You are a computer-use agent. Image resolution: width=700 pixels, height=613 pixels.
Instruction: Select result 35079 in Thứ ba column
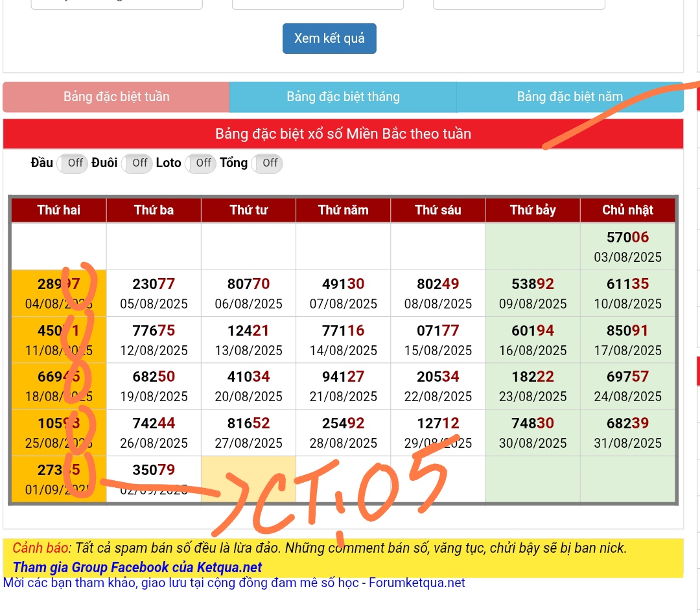point(154,479)
